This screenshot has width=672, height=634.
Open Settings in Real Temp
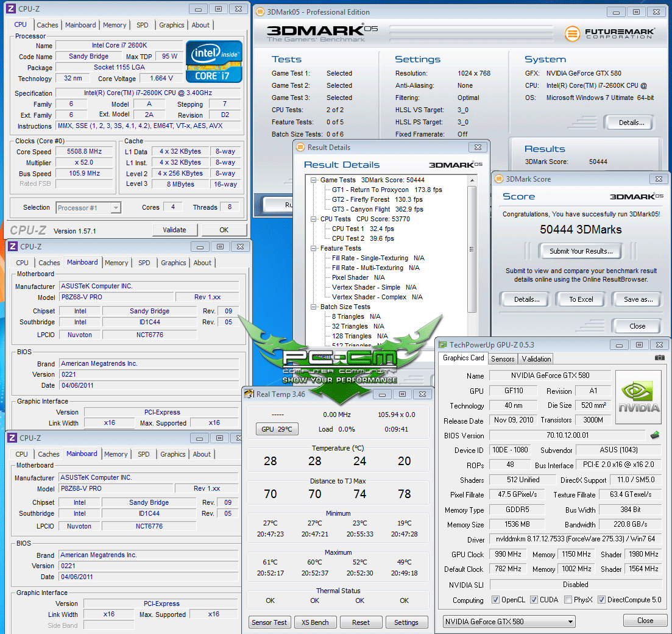406,622
